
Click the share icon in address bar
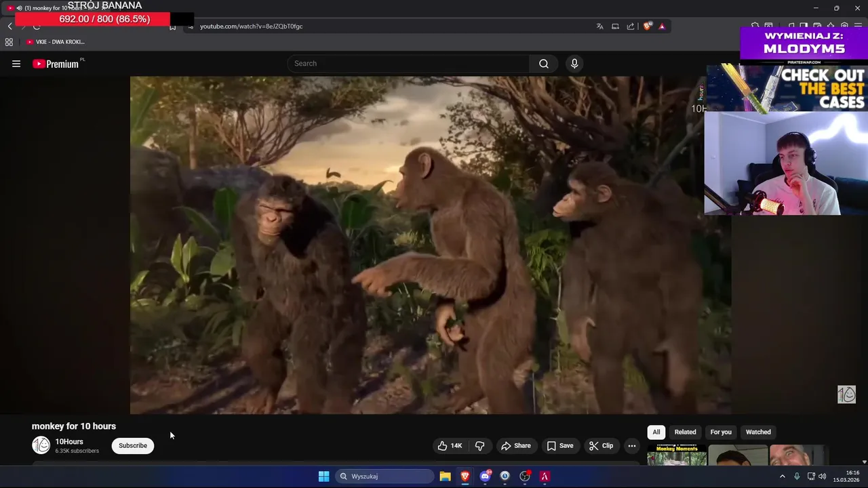(x=631, y=26)
